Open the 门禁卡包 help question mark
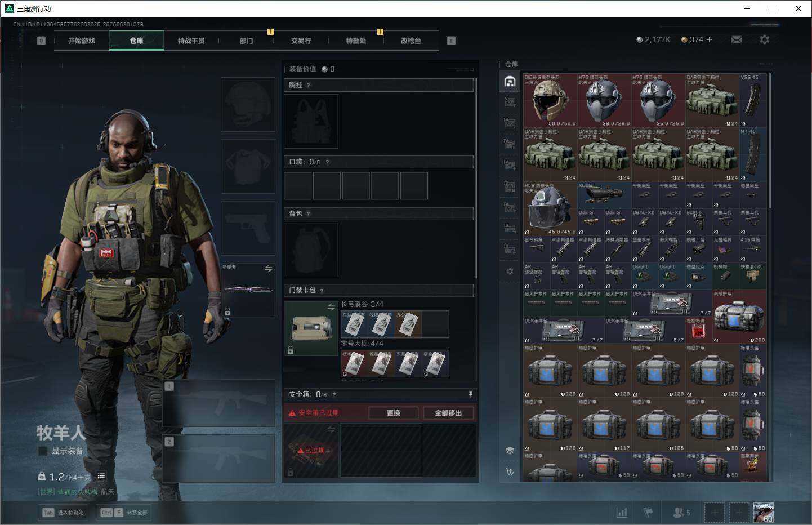The height and width of the screenshot is (525, 812). [322, 291]
